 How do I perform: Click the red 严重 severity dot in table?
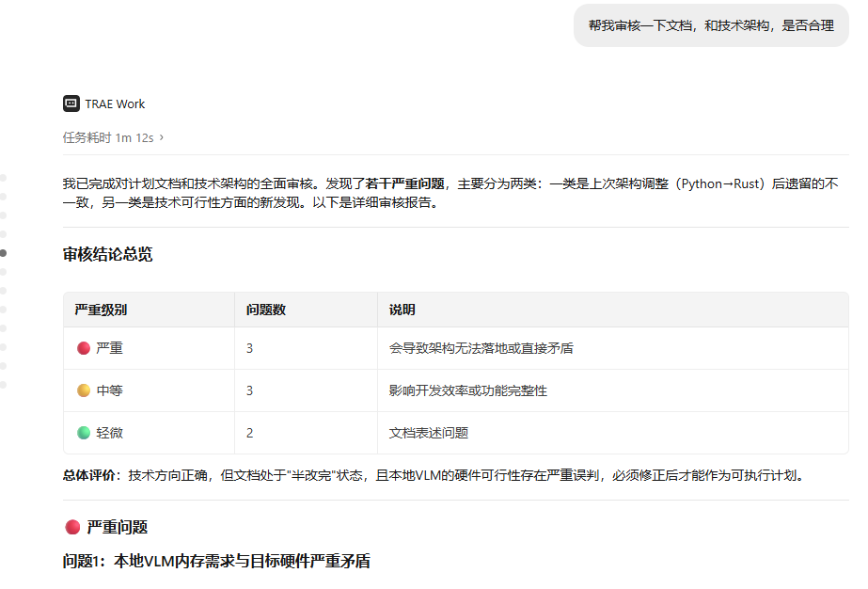[x=84, y=348]
